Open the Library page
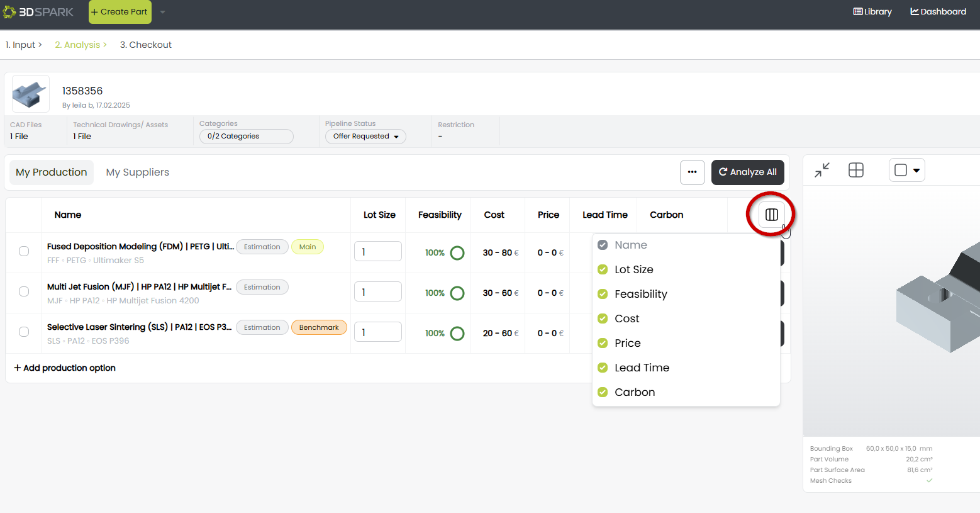 click(872, 12)
